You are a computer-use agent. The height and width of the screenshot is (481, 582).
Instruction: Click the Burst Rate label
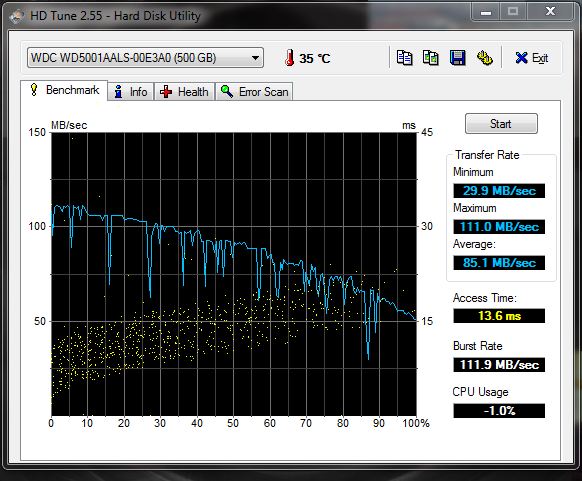point(478,346)
